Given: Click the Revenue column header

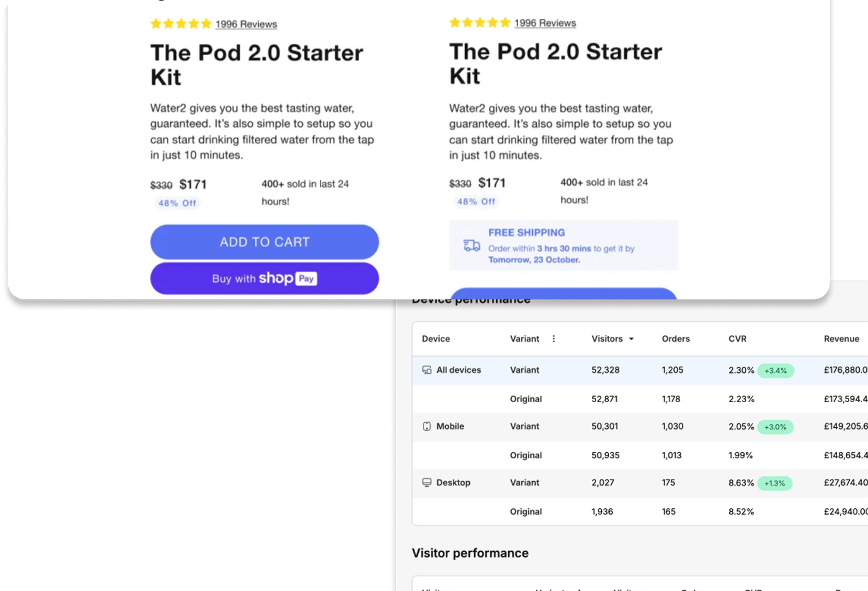Looking at the screenshot, I should [841, 339].
